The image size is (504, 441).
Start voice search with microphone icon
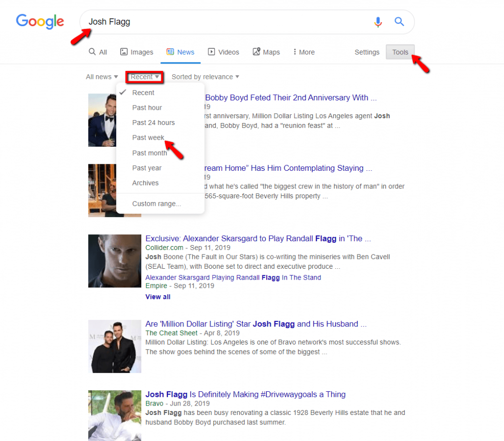pyautogui.click(x=378, y=22)
